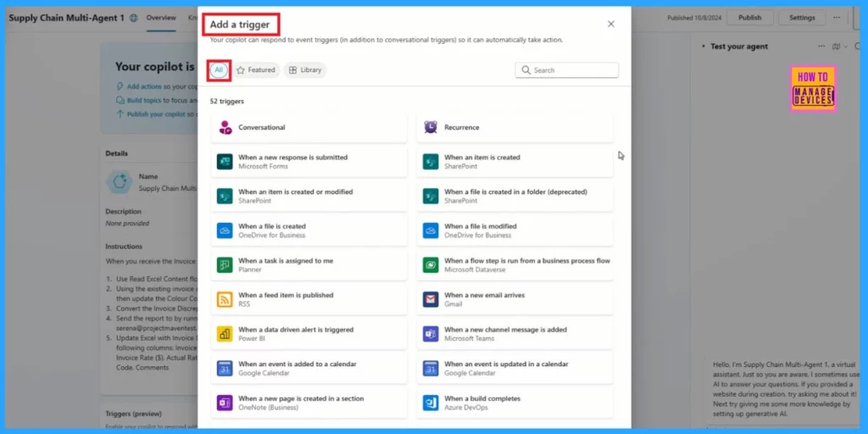Select 'When a task is assigned to me' trigger
This screenshot has height=434, width=868.
point(309,264)
